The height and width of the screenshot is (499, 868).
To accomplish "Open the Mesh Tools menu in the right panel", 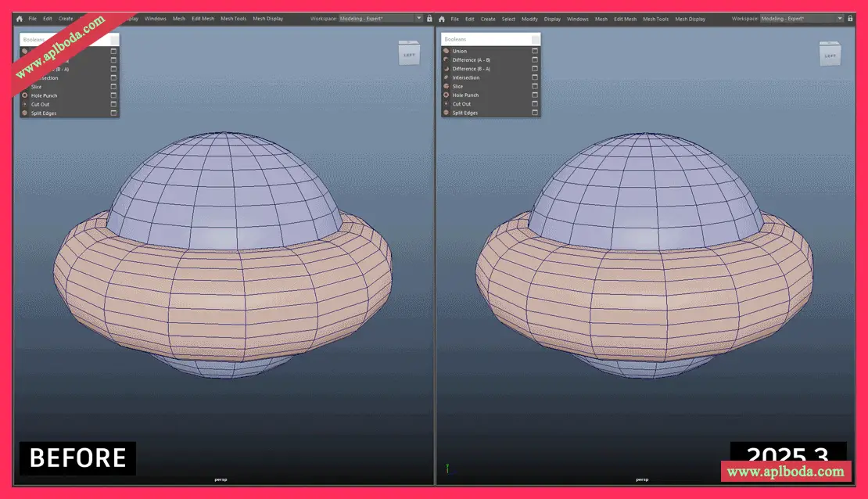I will [x=655, y=19].
